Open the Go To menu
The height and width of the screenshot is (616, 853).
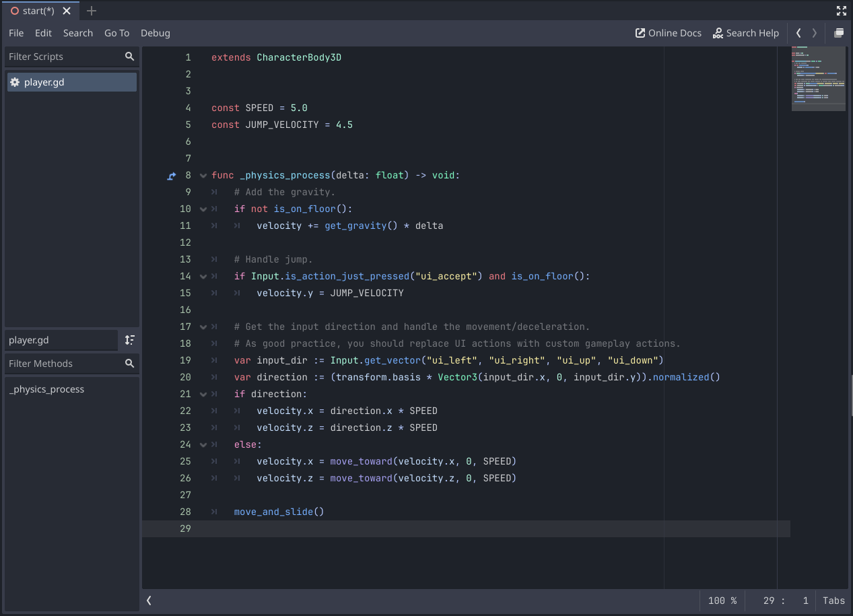116,32
